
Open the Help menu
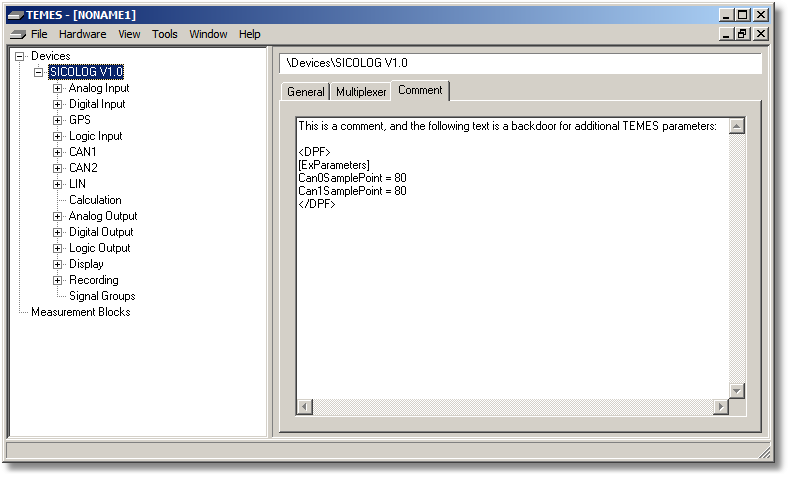(x=250, y=34)
